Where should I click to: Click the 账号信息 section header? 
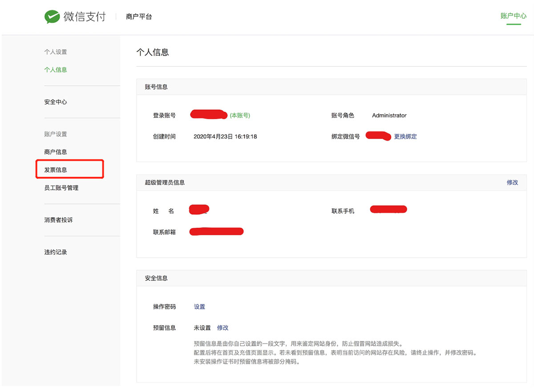point(156,87)
